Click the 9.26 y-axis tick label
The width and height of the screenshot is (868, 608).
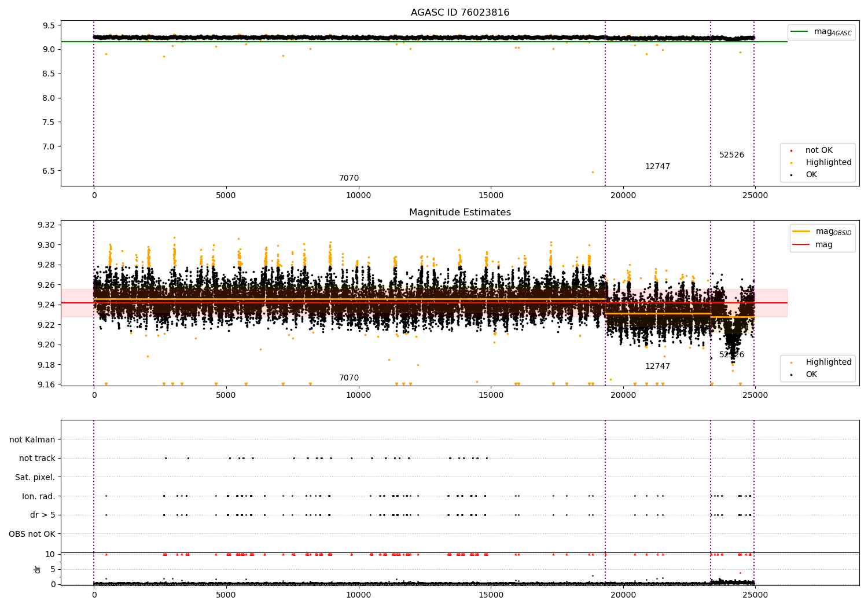coord(46,285)
